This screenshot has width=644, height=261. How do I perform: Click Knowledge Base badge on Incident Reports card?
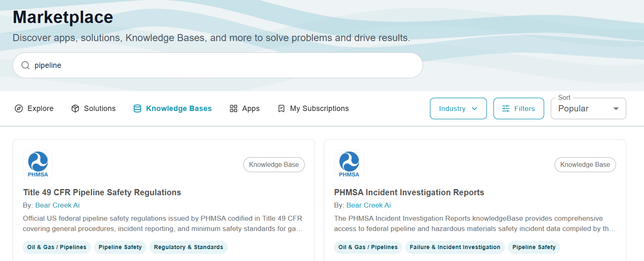585,164
